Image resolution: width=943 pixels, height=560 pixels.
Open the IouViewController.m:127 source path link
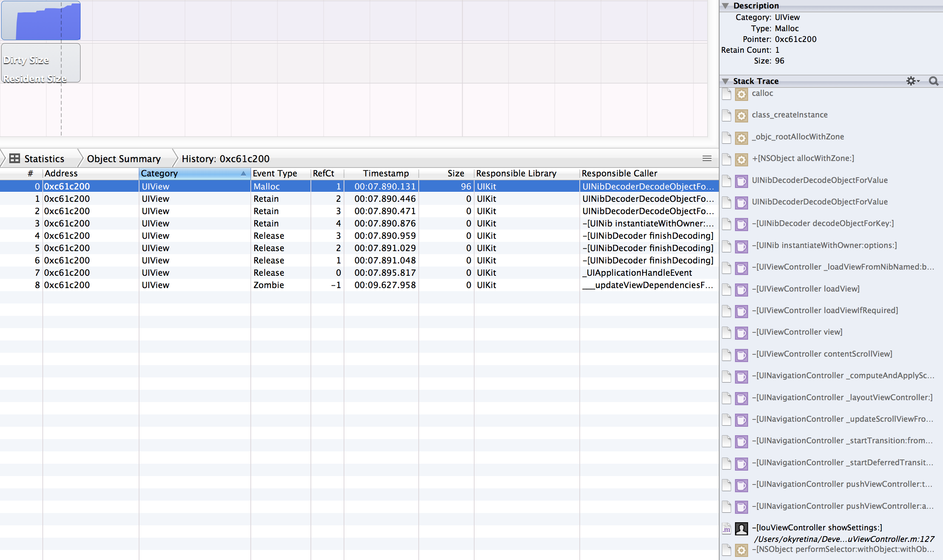(844, 539)
